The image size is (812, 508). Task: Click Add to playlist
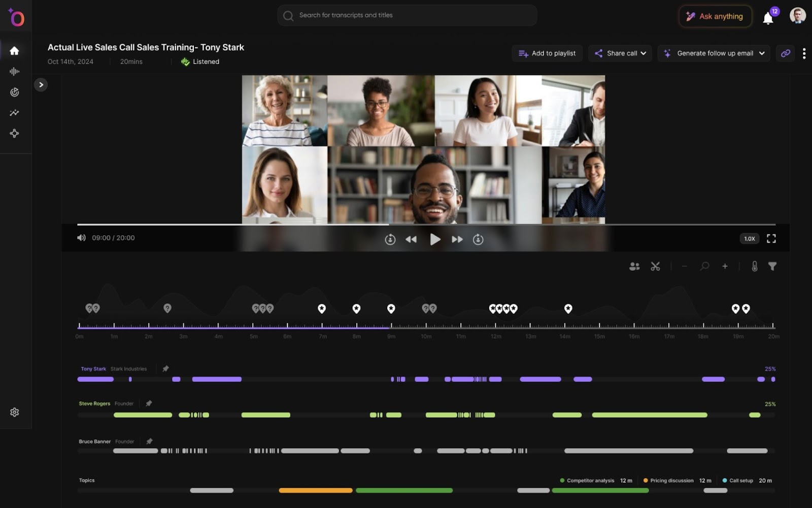547,53
